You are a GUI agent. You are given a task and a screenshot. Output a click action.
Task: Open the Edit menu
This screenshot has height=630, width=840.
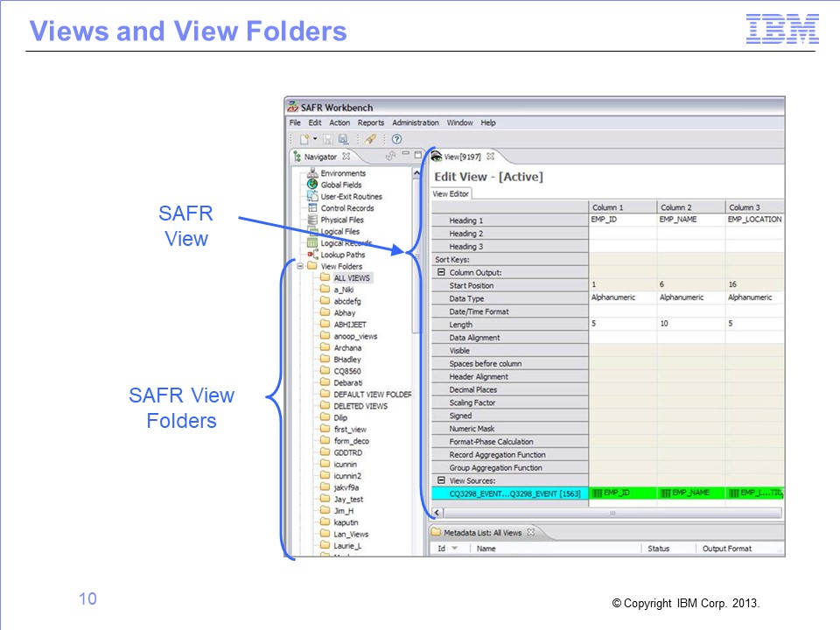315,122
